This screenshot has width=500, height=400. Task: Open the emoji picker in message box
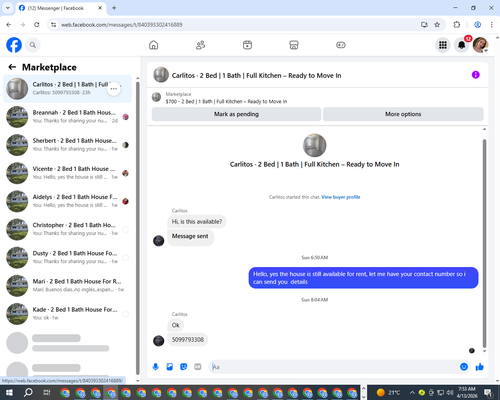(x=464, y=367)
